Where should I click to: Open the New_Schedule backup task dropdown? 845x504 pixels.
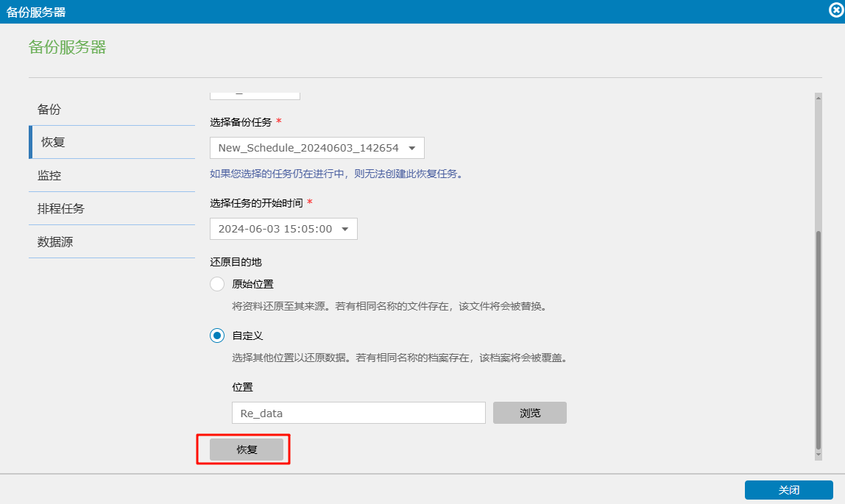coord(317,148)
